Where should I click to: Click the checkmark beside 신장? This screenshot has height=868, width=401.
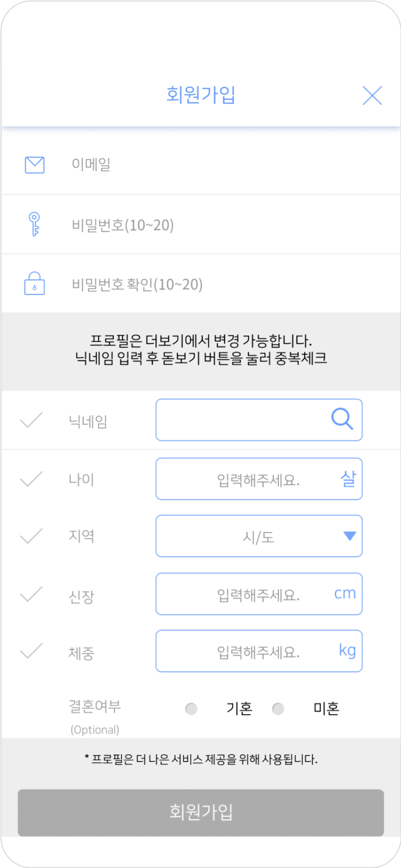31,594
